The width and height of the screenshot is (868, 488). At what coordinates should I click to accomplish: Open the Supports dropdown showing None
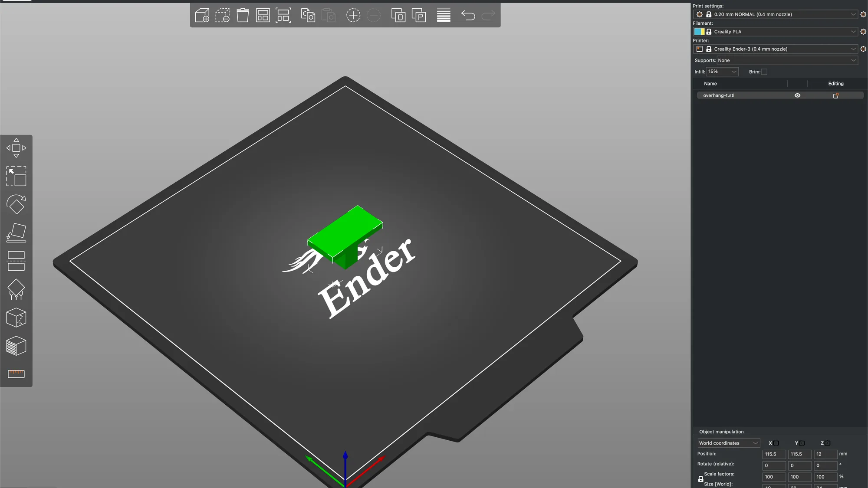[x=787, y=61]
